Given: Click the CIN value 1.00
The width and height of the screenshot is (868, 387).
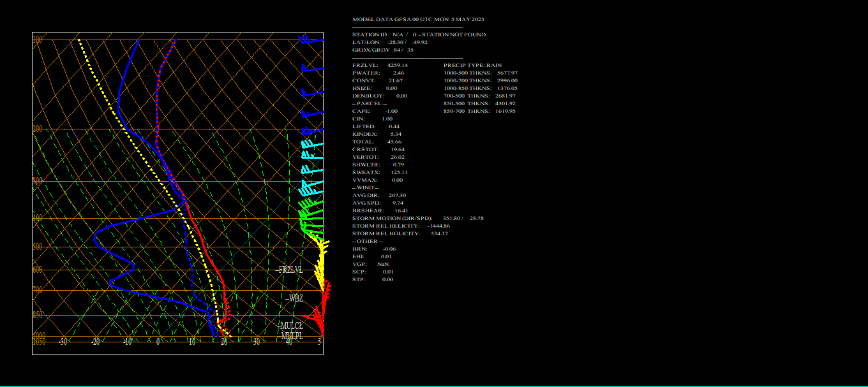Looking at the screenshot, I should (387, 119).
